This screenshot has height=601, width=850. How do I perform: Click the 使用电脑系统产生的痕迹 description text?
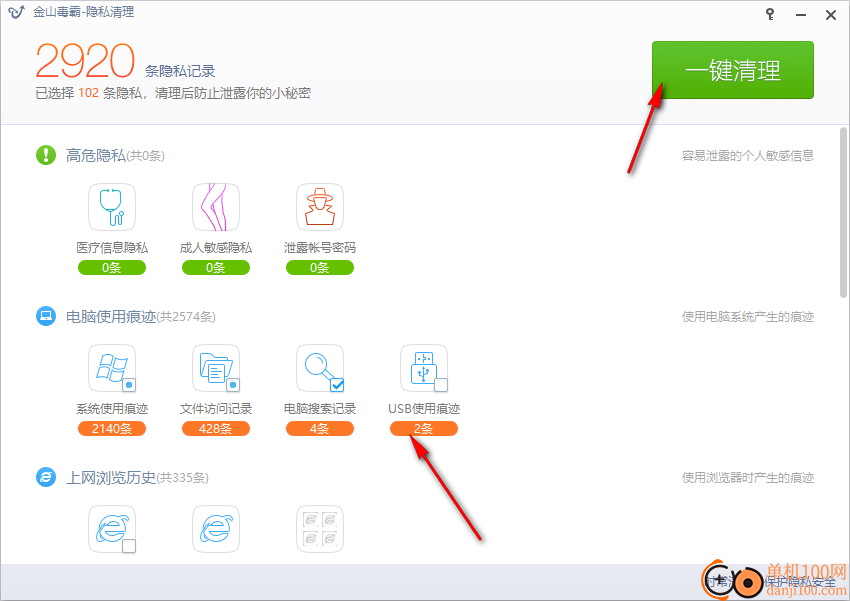click(748, 316)
